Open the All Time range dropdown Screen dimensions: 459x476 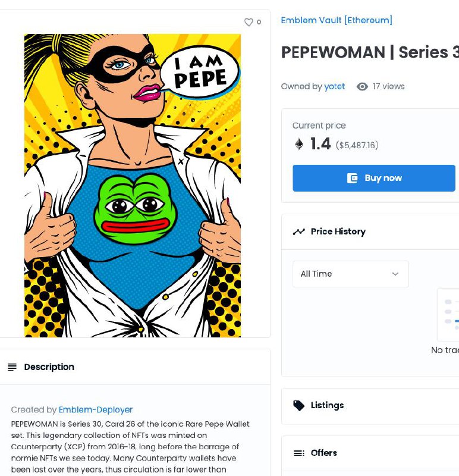[x=350, y=274]
